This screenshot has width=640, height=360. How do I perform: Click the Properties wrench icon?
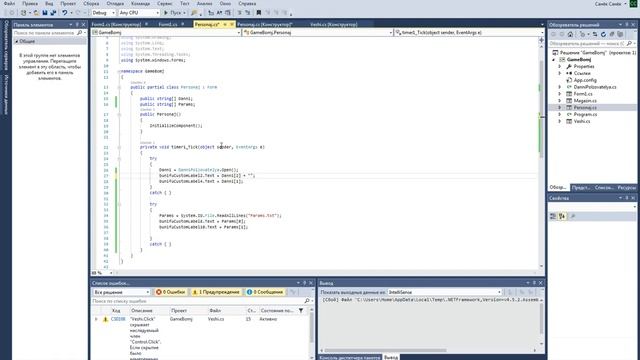tap(569, 67)
